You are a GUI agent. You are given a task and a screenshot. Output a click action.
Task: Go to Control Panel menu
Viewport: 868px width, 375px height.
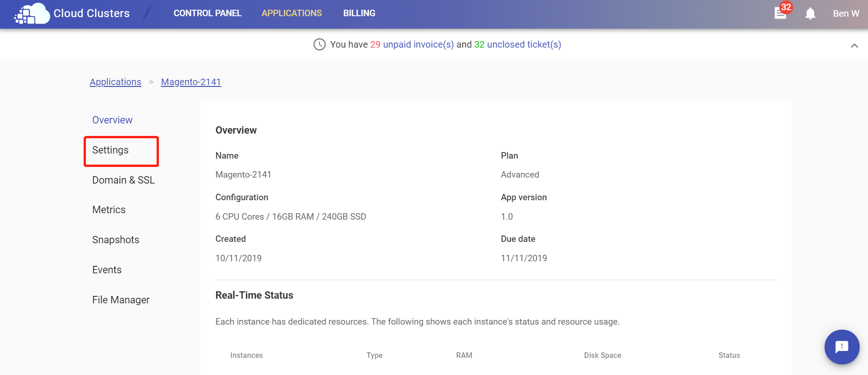click(x=207, y=13)
